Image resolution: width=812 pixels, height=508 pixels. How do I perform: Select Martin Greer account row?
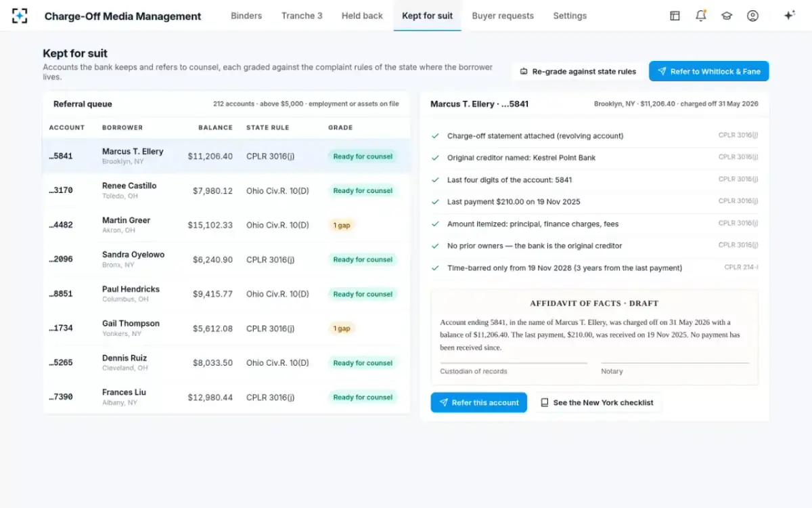[226, 225]
